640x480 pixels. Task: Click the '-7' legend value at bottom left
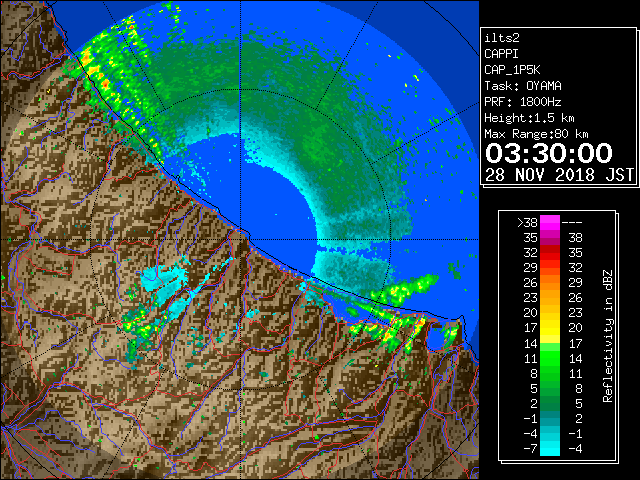[x=530, y=449]
